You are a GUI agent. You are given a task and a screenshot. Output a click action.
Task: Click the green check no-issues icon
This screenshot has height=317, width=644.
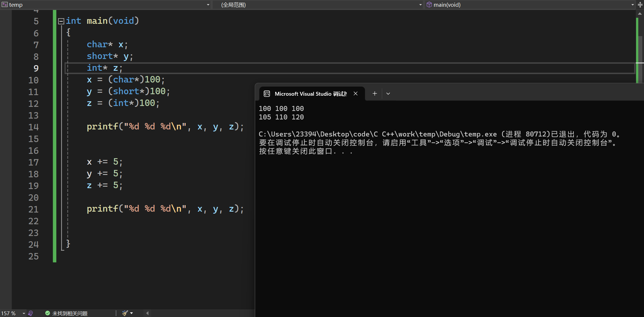click(x=48, y=313)
